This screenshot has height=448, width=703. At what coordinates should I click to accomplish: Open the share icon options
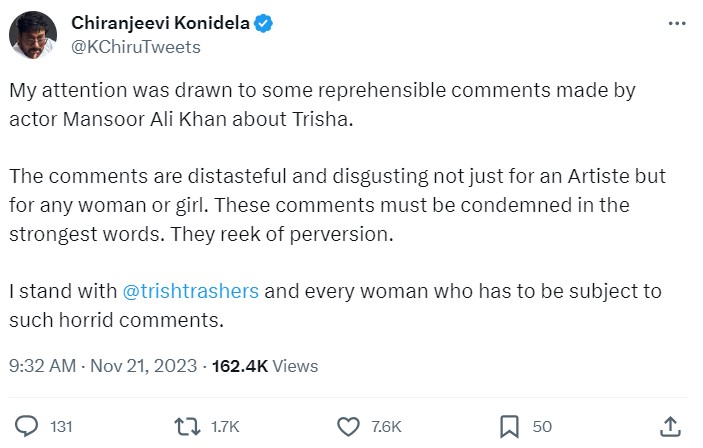click(x=672, y=426)
